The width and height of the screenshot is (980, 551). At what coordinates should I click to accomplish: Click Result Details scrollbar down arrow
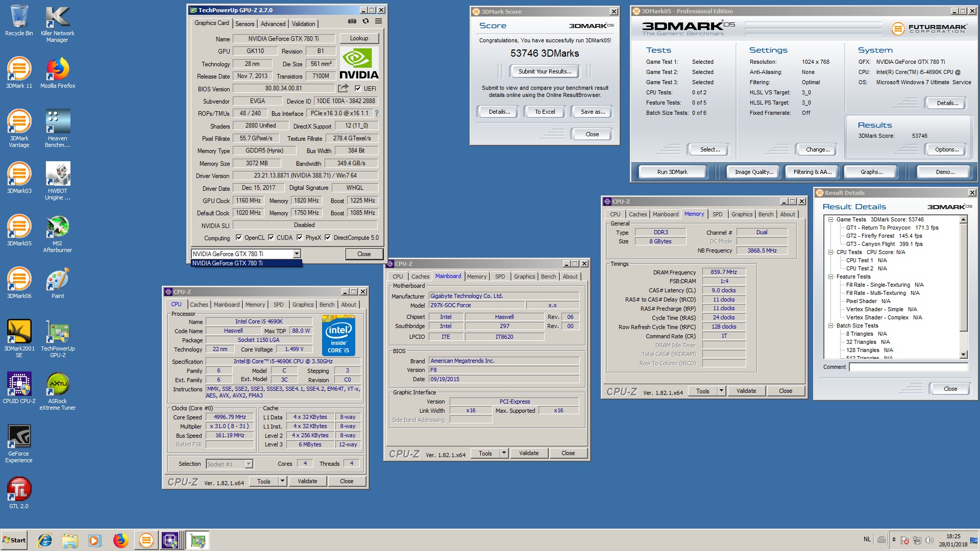pyautogui.click(x=963, y=355)
